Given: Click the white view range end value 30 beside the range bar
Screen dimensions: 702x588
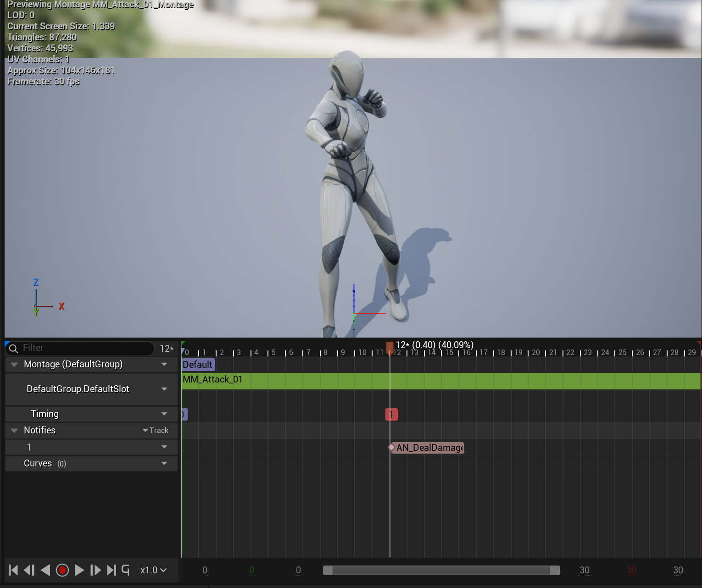Looking at the screenshot, I should click(x=585, y=570).
